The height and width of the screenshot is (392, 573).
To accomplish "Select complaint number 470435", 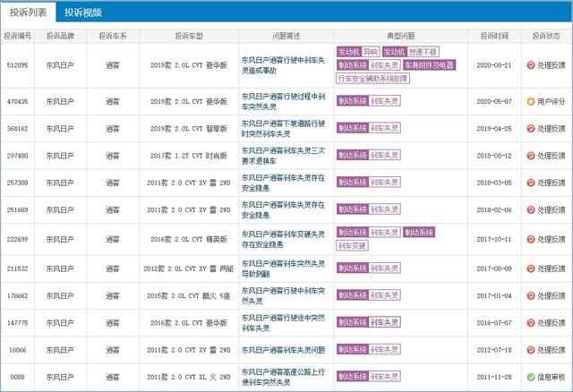I will click(x=18, y=101).
